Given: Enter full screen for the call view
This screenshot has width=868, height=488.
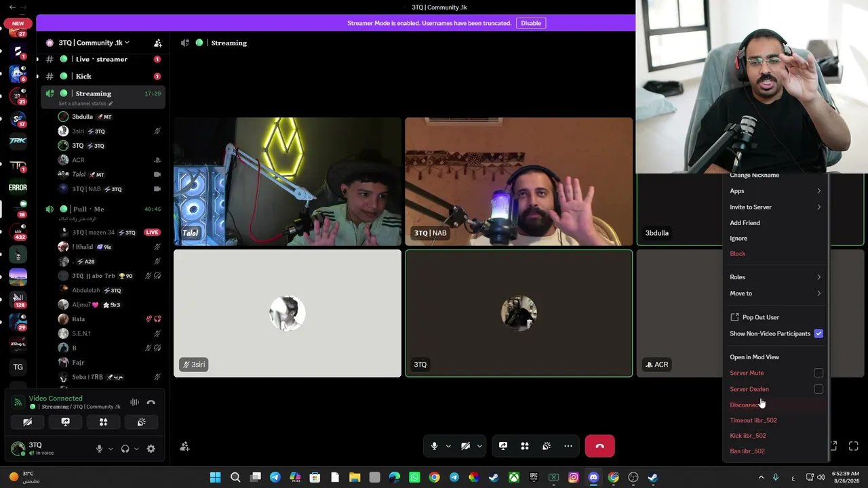Looking at the screenshot, I should click(x=854, y=446).
